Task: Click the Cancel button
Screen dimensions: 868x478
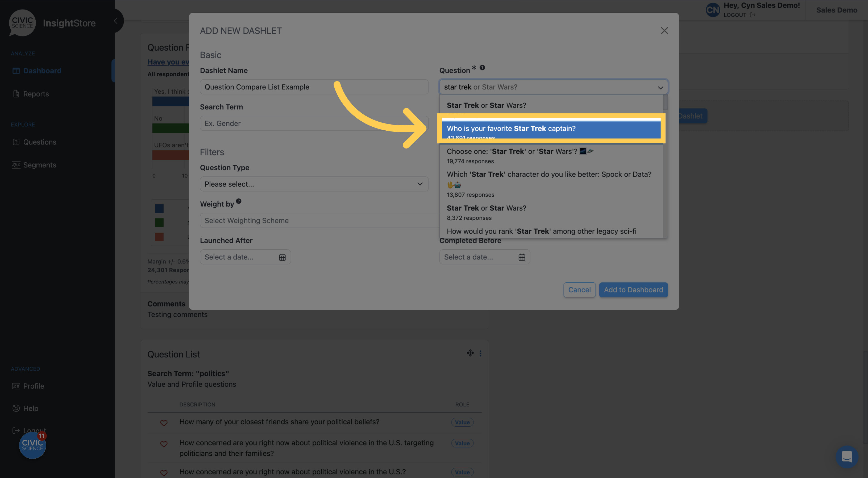Action: tap(579, 290)
